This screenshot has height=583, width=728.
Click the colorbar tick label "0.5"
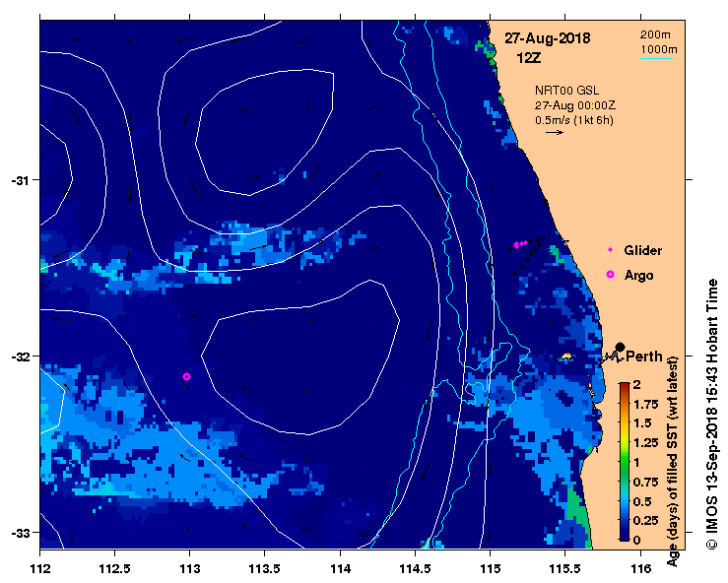pyautogui.click(x=642, y=501)
